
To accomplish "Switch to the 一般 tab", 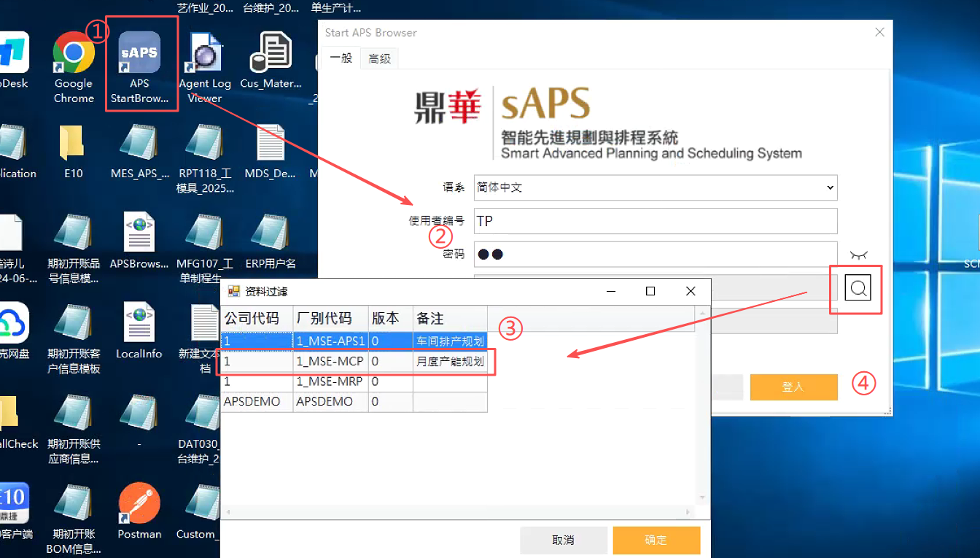I will [341, 58].
